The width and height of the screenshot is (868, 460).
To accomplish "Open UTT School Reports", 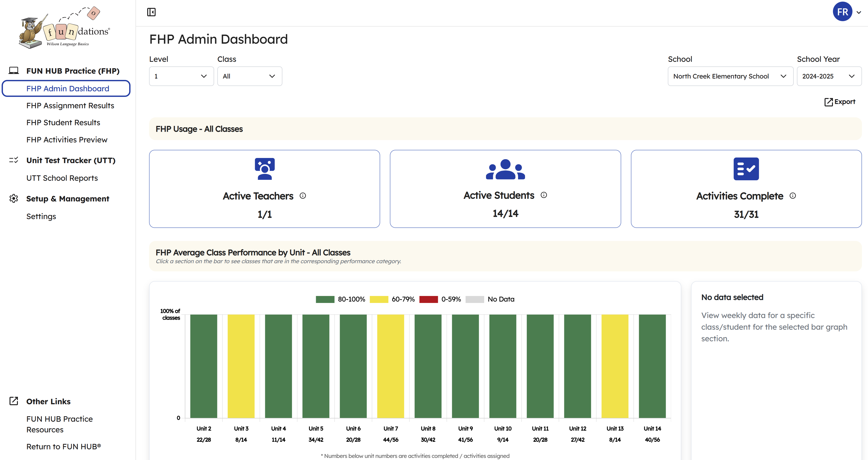I will [62, 178].
